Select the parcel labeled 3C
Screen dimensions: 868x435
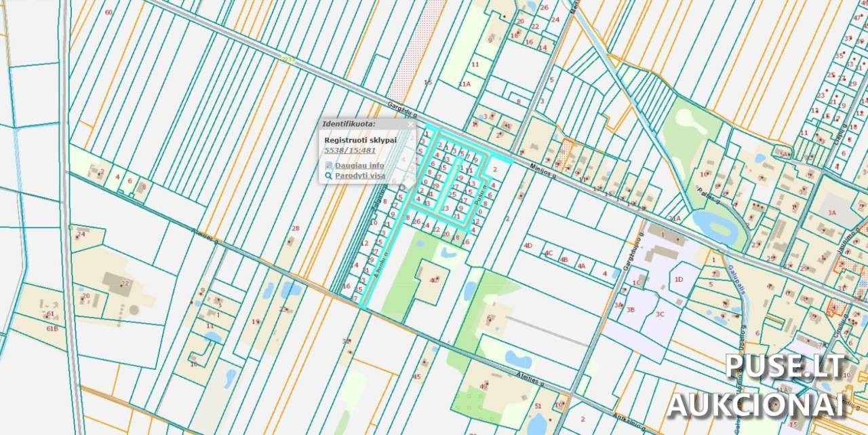660,314
